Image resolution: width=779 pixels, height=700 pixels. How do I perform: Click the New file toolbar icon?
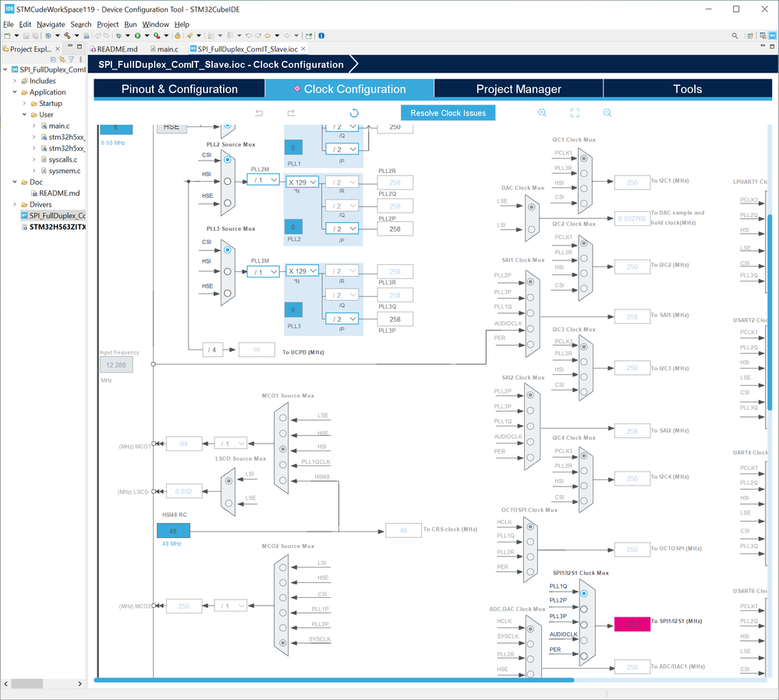point(7,36)
